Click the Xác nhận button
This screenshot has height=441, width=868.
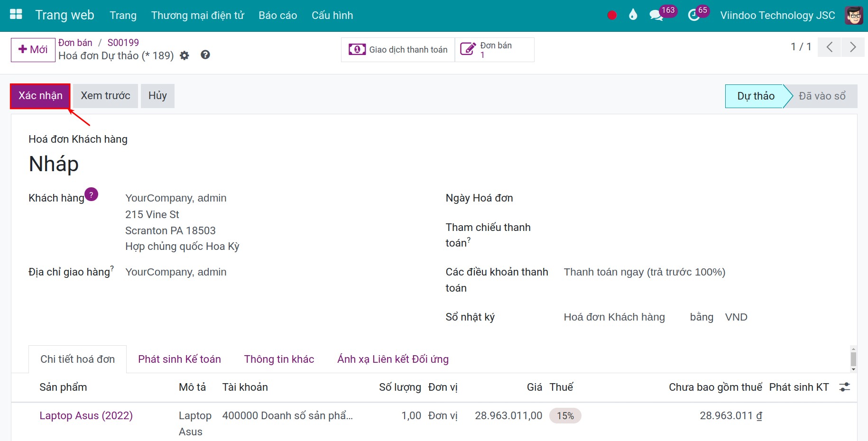click(40, 96)
